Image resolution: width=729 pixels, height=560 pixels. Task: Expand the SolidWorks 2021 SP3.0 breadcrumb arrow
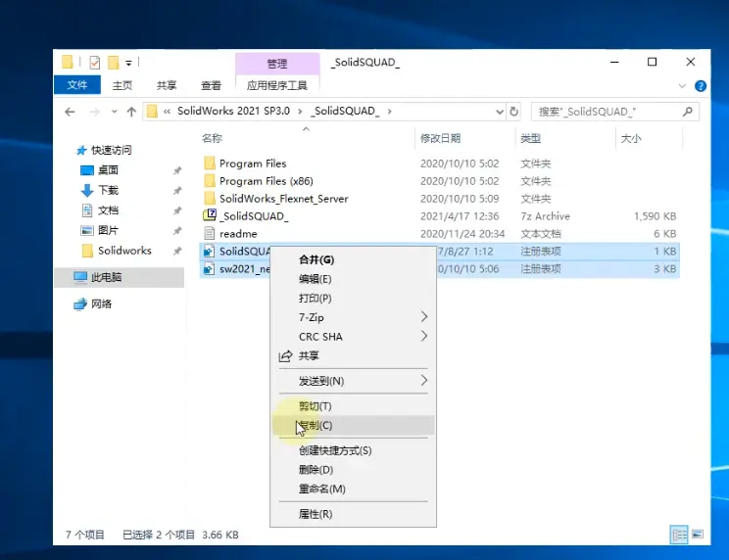(x=301, y=112)
